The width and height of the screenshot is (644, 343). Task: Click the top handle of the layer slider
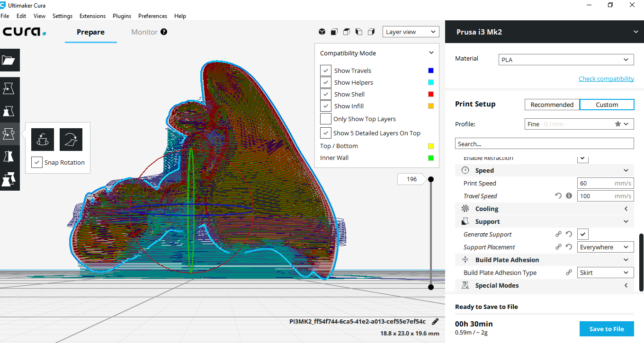point(431,179)
